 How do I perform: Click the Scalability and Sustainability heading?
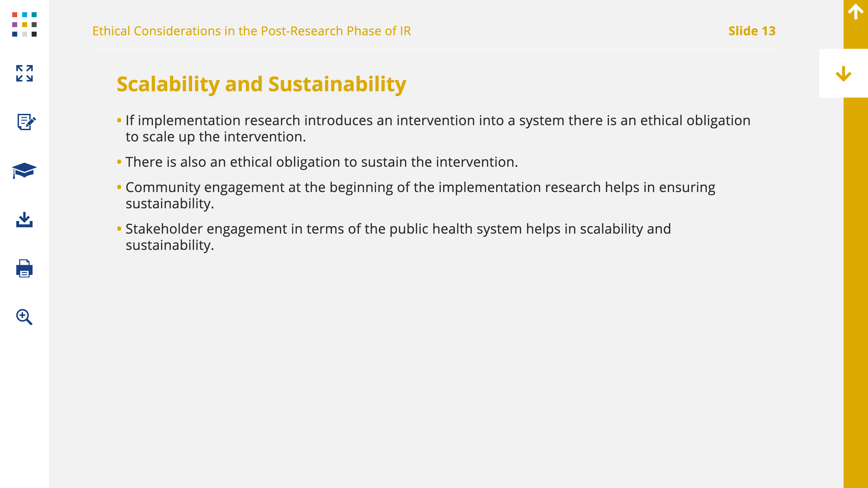pos(262,84)
